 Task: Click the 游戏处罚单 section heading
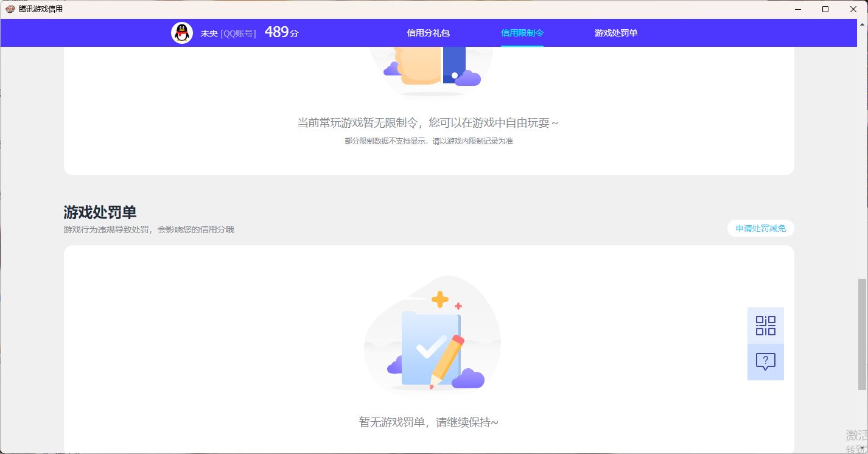[x=100, y=212]
